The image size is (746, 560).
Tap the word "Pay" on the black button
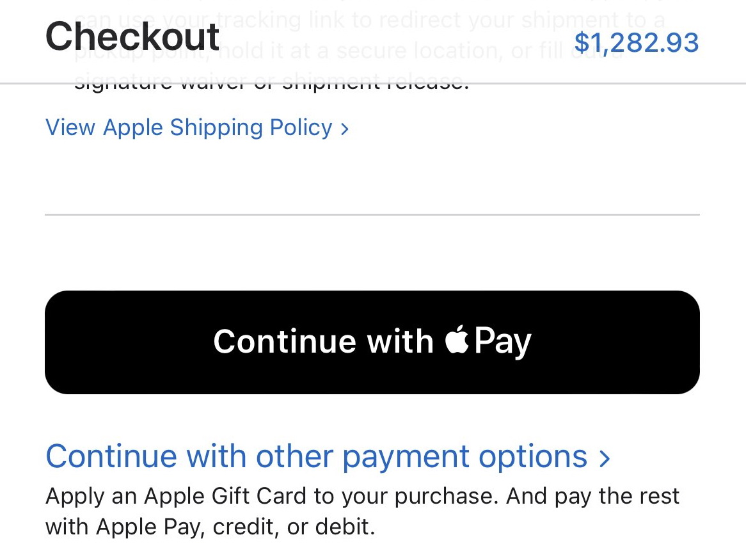coord(503,342)
